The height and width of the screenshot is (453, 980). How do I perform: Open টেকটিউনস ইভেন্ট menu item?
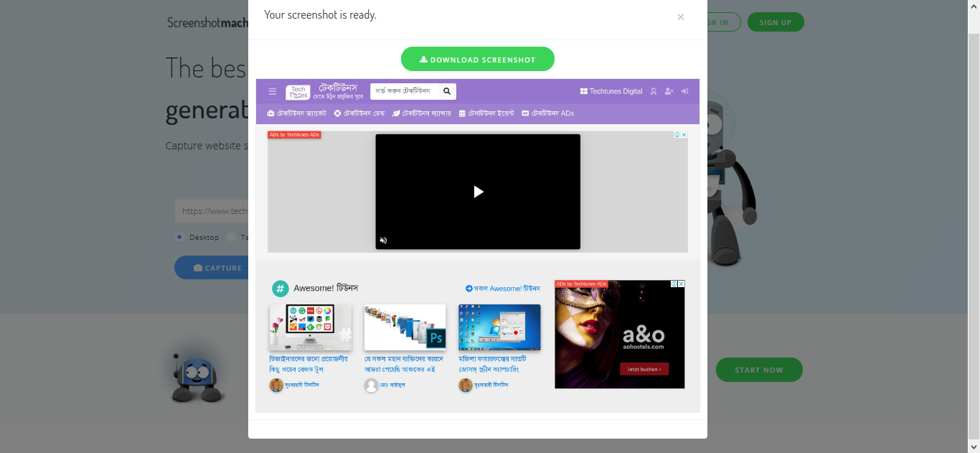tap(486, 113)
